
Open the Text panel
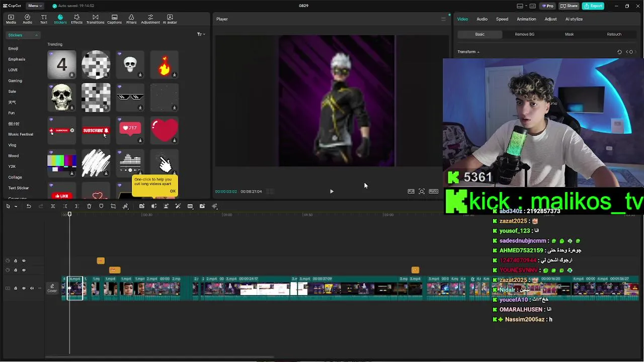[44, 19]
